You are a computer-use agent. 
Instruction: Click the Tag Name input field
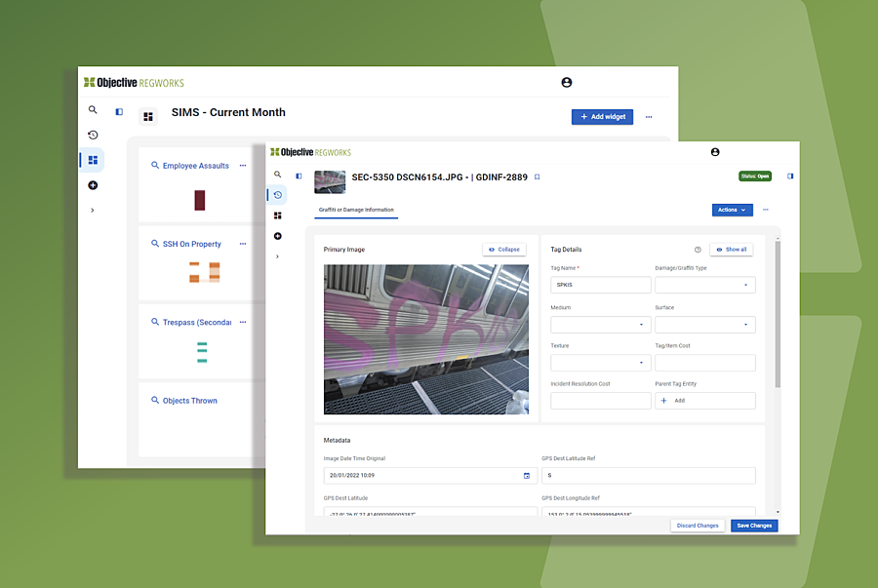point(600,285)
